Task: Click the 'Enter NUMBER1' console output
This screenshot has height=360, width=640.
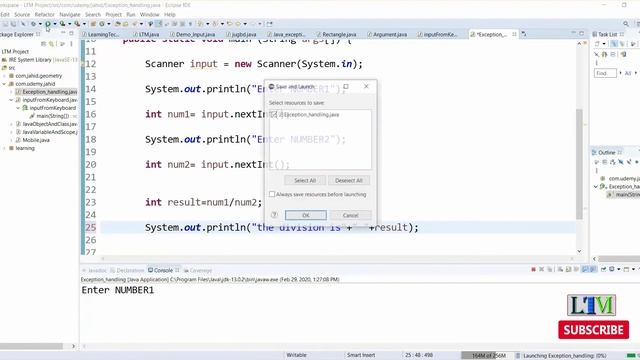Action: click(118, 290)
